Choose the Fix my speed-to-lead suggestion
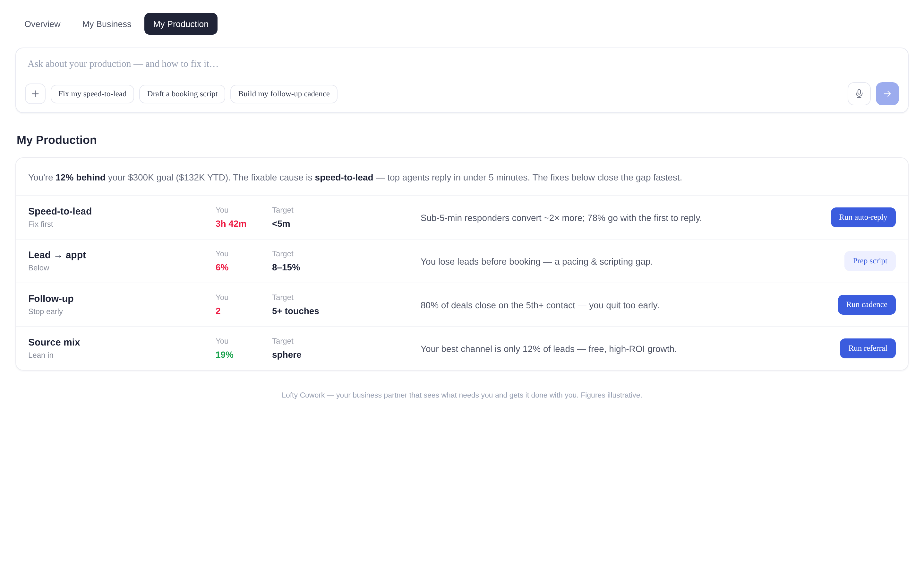 click(92, 94)
